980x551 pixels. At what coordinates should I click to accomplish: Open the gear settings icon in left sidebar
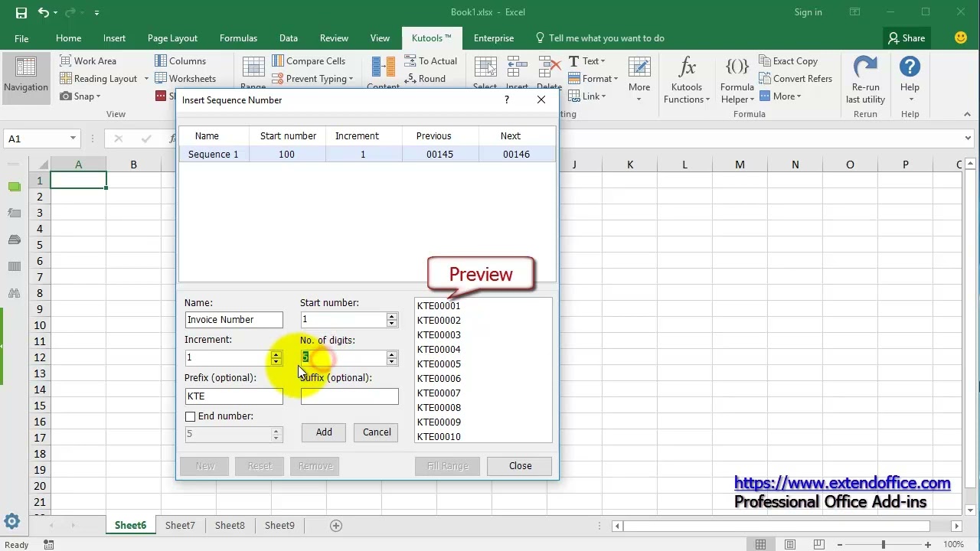click(x=11, y=522)
